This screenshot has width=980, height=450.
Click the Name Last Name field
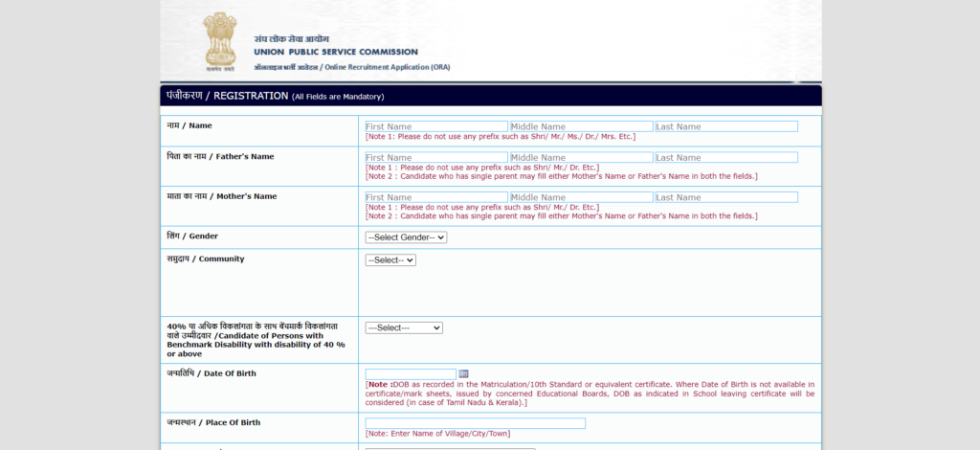point(726,126)
